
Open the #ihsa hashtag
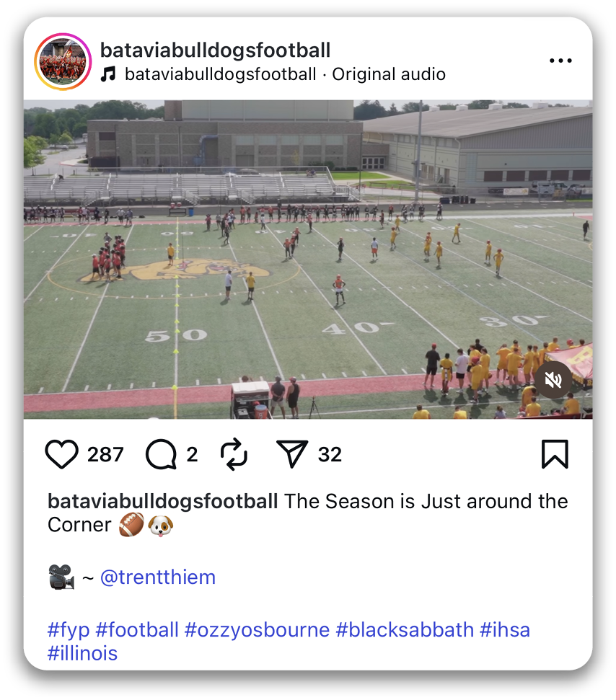coord(505,629)
